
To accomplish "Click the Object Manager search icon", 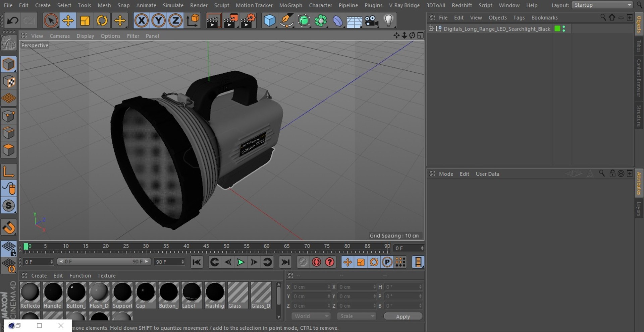I will click(603, 17).
